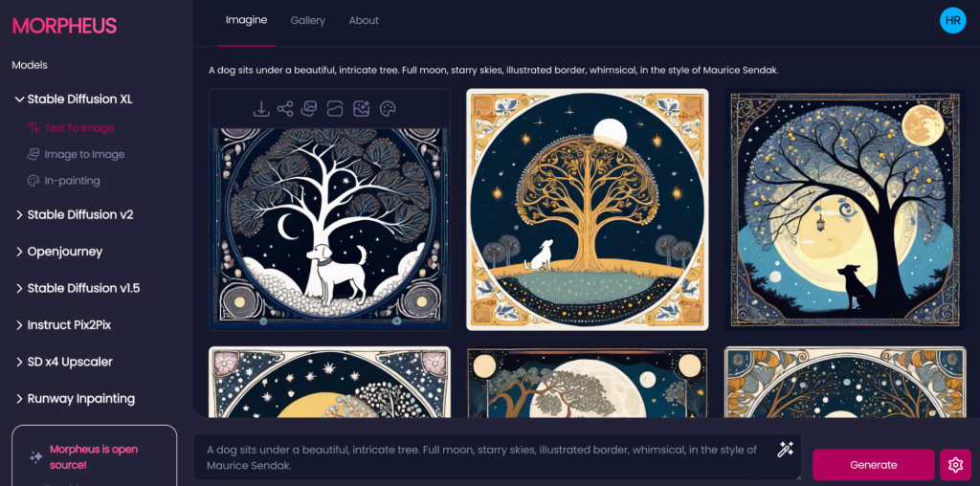
Task: Click the sparkle image enhance icon
Action: (361, 109)
